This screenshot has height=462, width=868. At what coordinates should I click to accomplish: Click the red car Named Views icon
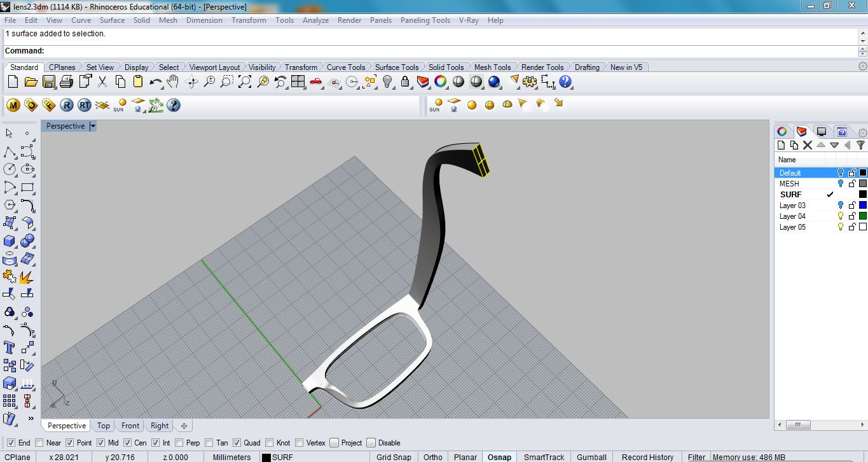pos(316,81)
